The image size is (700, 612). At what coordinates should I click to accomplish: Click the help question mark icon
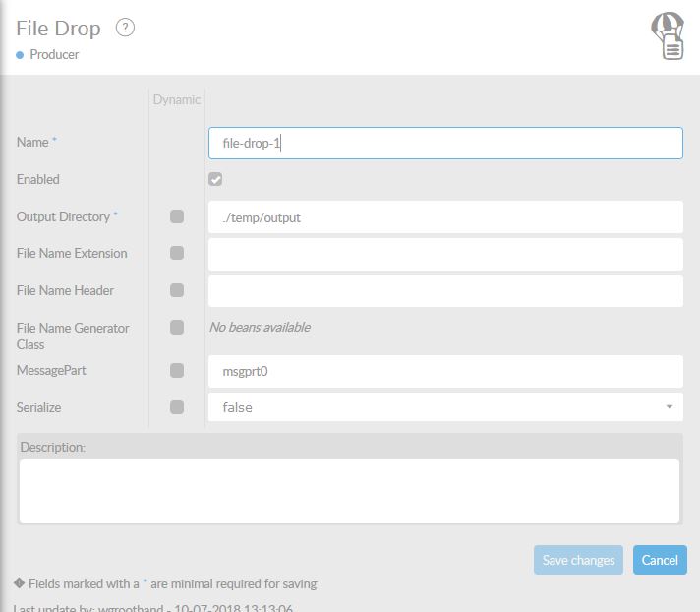[x=125, y=28]
